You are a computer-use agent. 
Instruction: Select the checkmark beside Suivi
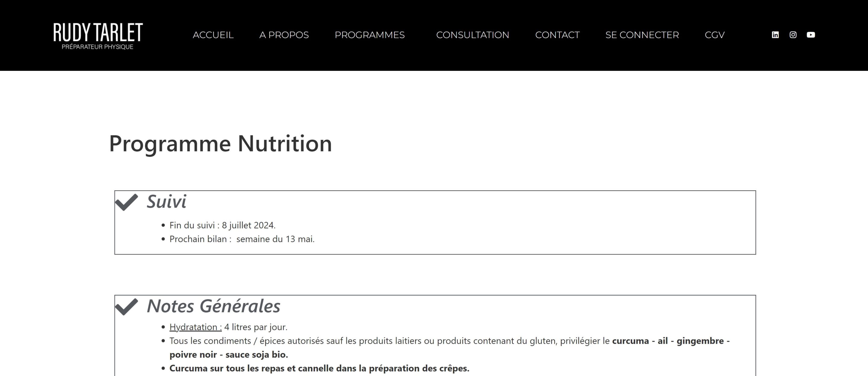[x=127, y=201]
